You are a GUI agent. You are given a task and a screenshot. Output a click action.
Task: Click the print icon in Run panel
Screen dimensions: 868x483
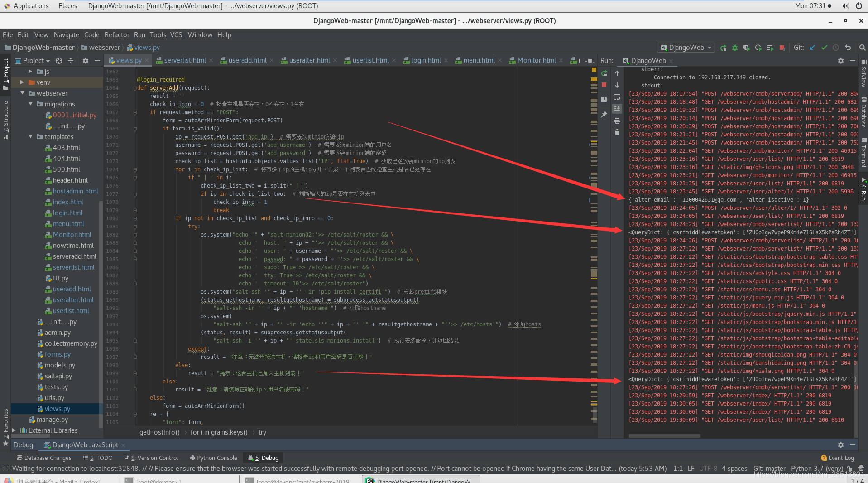617,121
